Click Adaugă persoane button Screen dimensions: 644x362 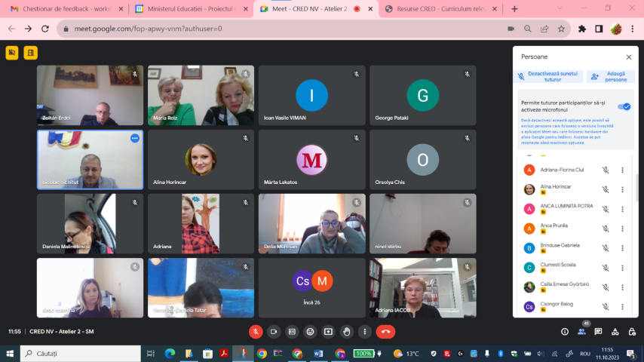610,76
